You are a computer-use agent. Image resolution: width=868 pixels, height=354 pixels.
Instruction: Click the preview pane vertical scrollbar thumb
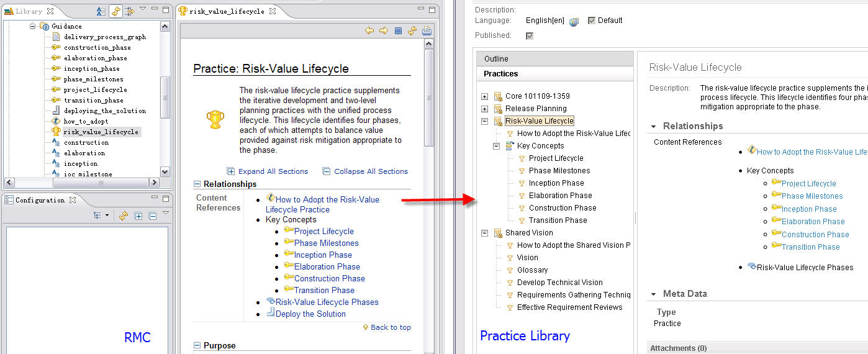click(x=428, y=99)
